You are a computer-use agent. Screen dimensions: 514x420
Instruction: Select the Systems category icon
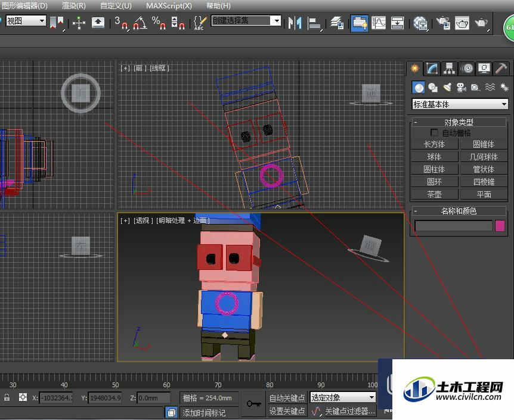[x=504, y=87]
